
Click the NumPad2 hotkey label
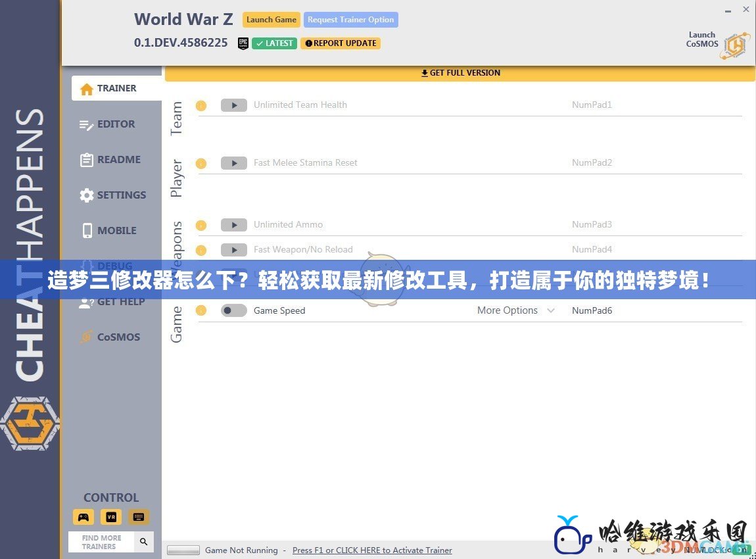tap(592, 163)
